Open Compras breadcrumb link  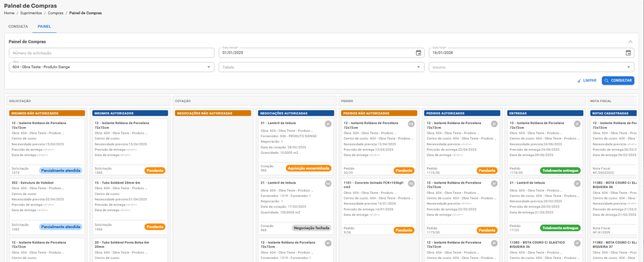coord(55,13)
